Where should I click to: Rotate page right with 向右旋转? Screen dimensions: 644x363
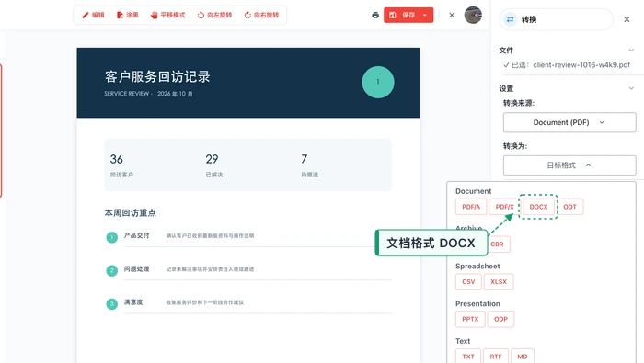261,16
